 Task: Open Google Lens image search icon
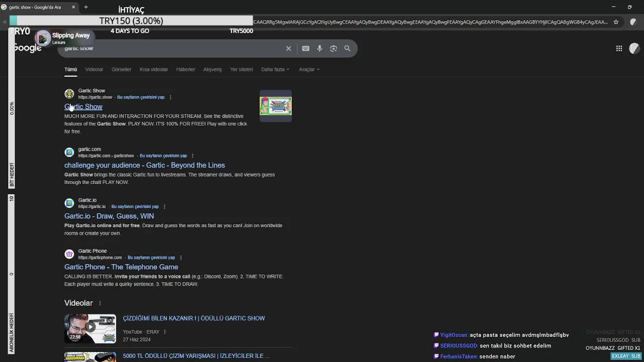point(334,49)
